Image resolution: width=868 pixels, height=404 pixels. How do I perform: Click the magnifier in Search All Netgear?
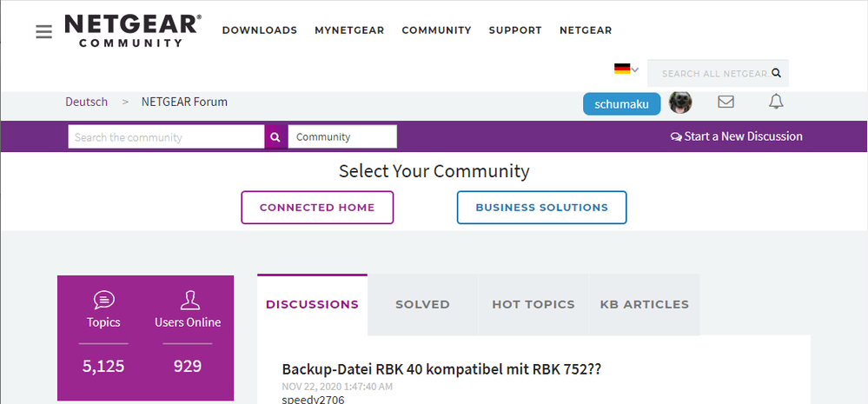pyautogui.click(x=776, y=74)
